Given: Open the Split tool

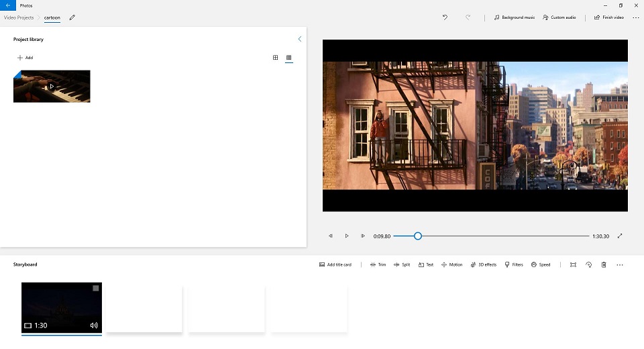Looking at the screenshot, I should tap(402, 264).
